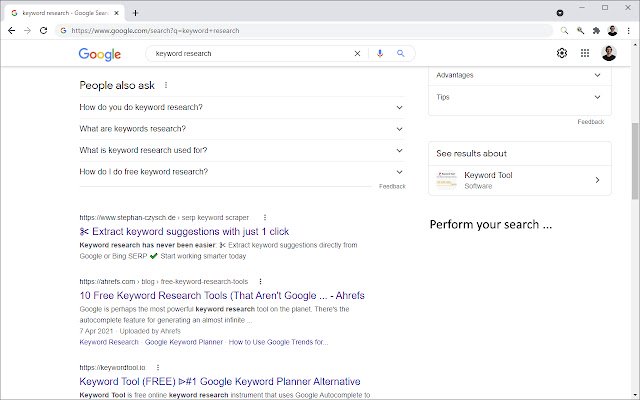This screenshot has height=400, width=640.
Task: Open Google quick settings gear
Action: tap(562, 53)
